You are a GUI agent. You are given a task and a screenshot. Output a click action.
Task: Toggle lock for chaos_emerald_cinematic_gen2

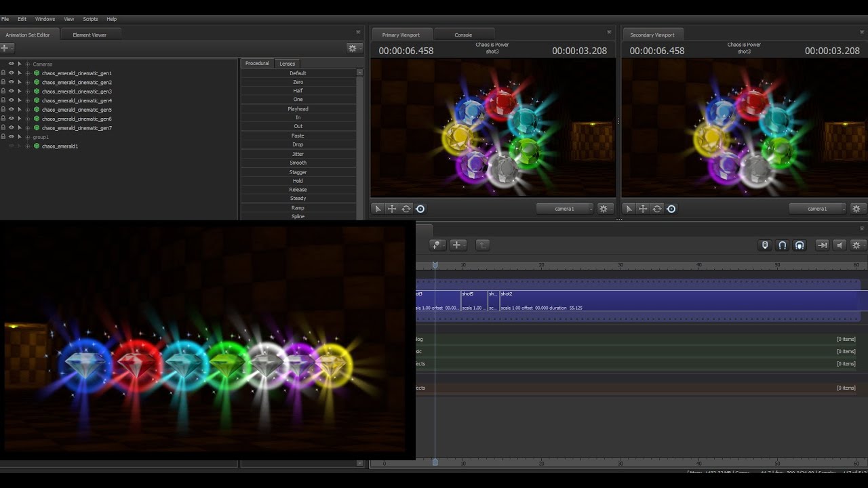[x=3, y=82]
